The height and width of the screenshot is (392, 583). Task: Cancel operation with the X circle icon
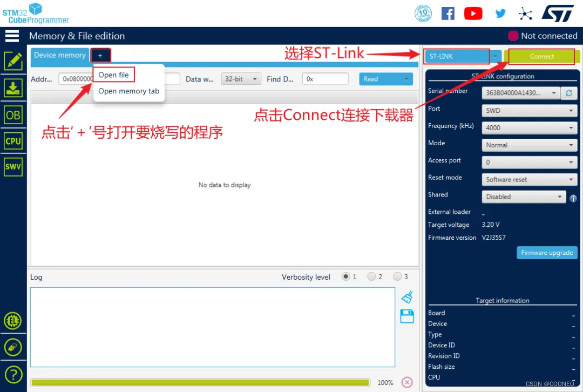(407, 382)
